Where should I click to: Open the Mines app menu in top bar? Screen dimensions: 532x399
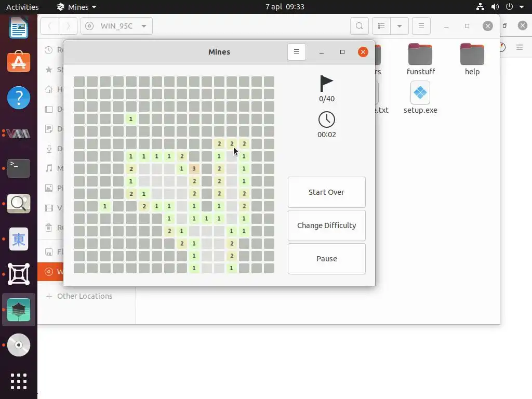pos(77,7)
